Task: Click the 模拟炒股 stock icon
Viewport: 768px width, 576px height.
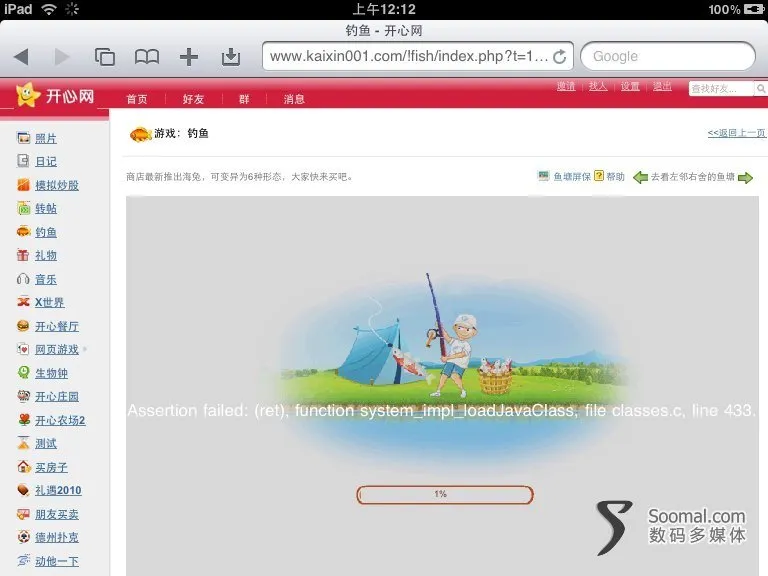Action: pyautogui.click(x=23, y=185)
